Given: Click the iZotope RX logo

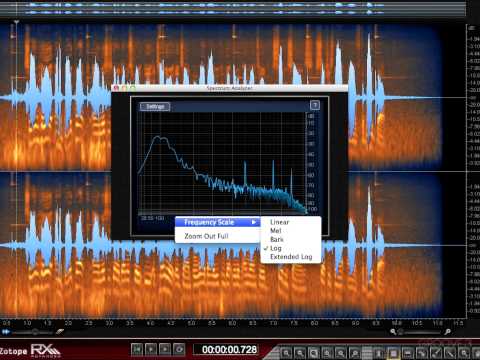Looking at the screenshot, I should pos(30,351).
